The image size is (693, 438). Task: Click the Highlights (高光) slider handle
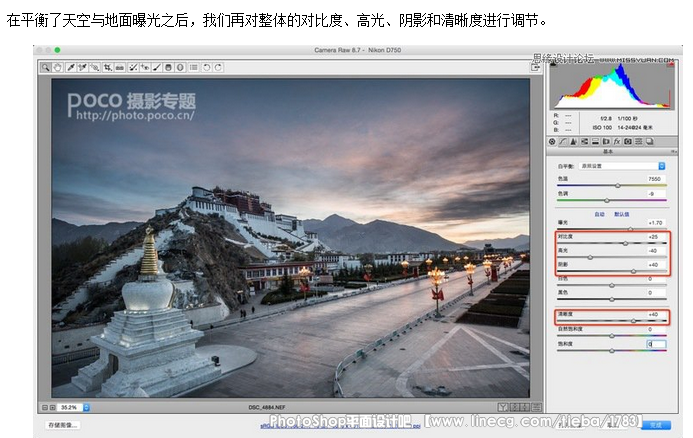tap(590, 257)
